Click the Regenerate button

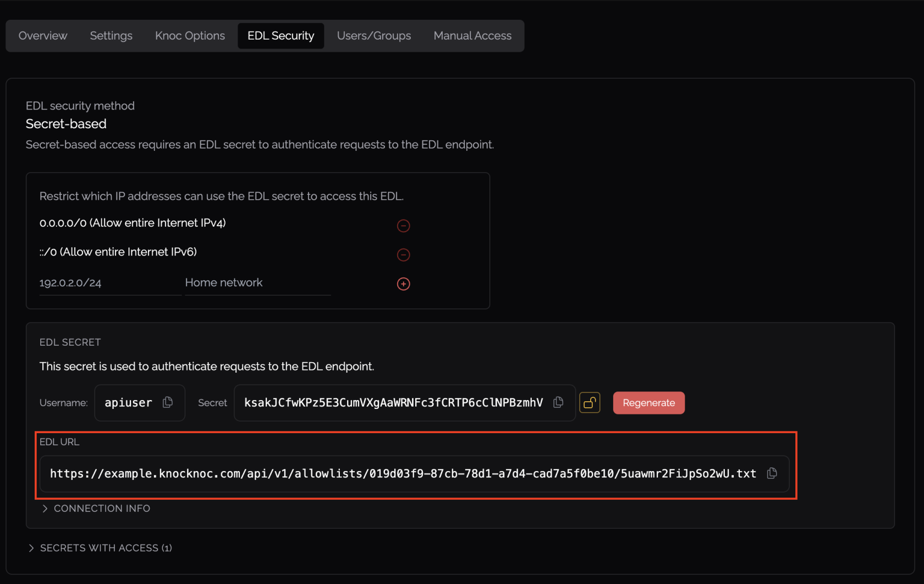[x=648, y=402]
